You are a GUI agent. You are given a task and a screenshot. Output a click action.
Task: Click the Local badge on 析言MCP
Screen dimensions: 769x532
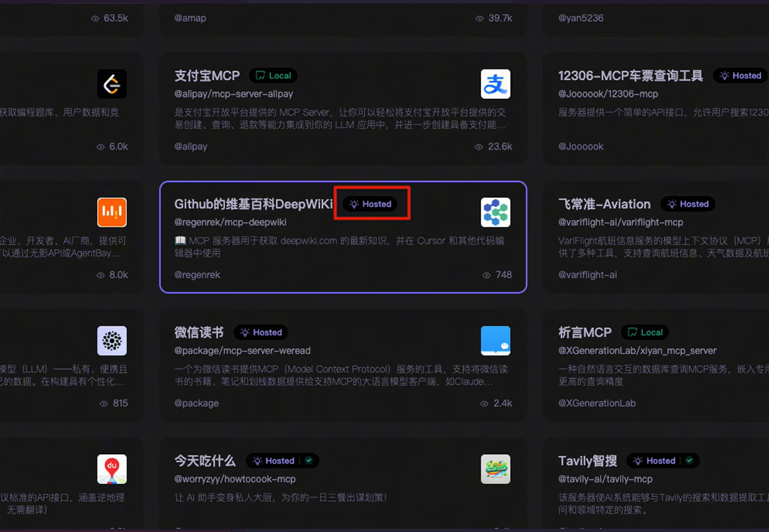[645, 332]
